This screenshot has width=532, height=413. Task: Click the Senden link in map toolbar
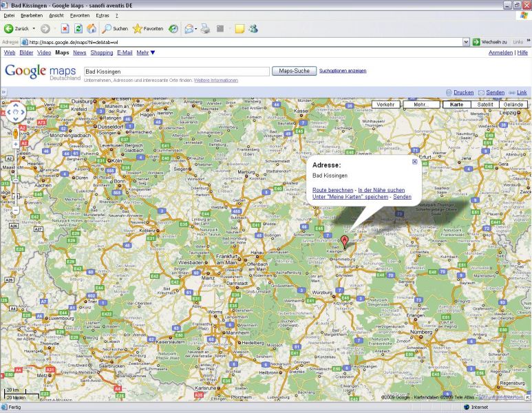pyautogui.click(x=495, y=92)
